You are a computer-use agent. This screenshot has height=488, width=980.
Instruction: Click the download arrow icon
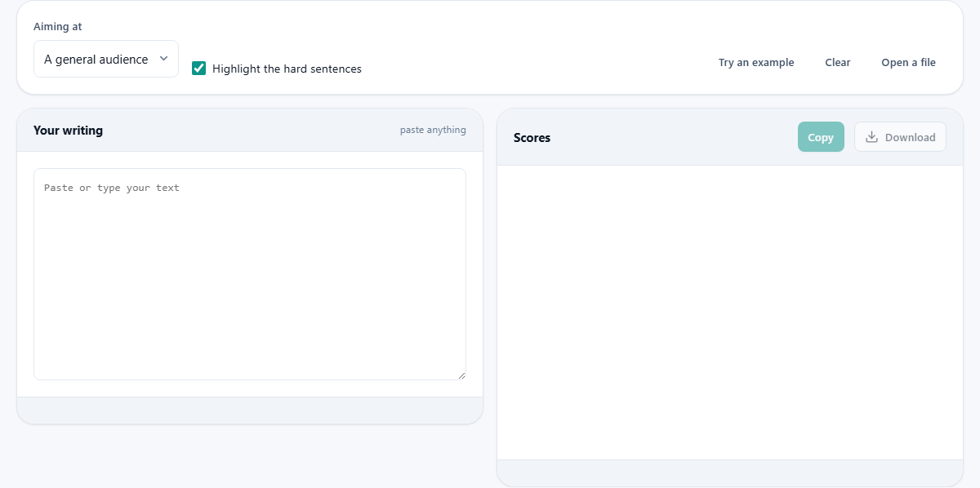pyautogui.click(x=871, y=137)
